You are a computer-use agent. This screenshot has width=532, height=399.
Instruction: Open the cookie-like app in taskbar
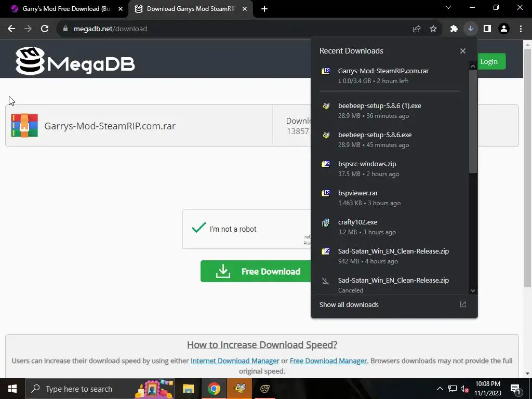click(x=265, y=389)
